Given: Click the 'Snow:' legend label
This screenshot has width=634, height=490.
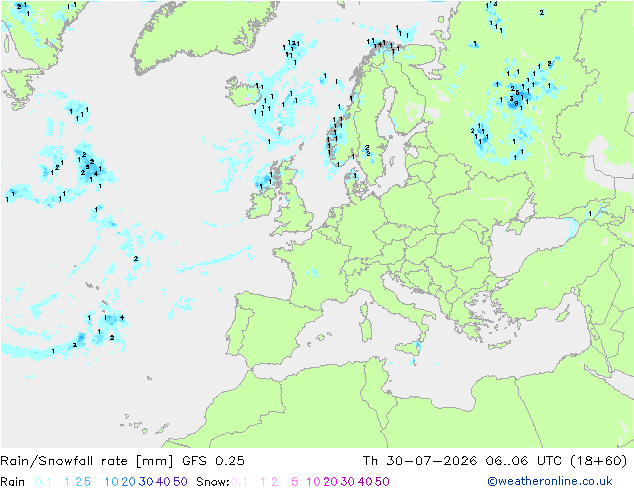Looking at the screenshot, I should tap(213, 482).
